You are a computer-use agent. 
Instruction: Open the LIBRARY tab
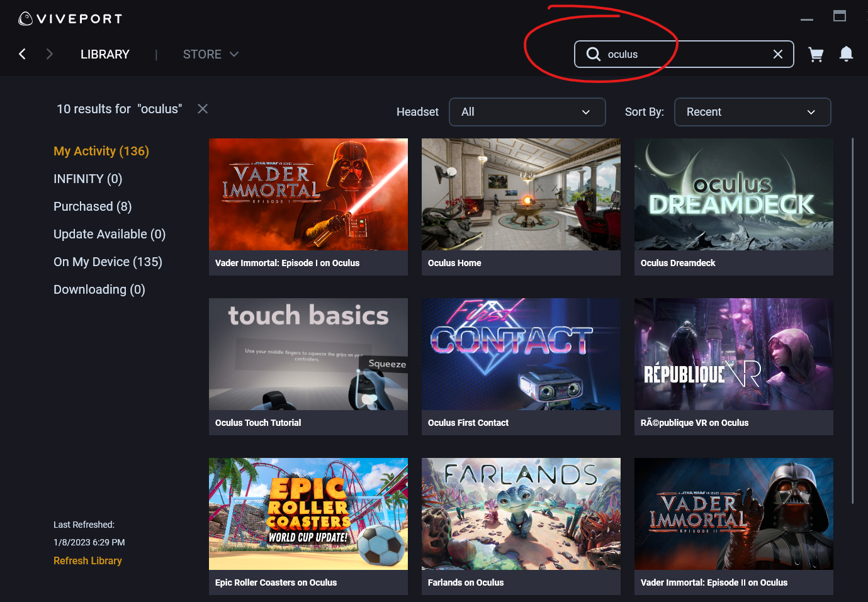[x=105, y=54]
